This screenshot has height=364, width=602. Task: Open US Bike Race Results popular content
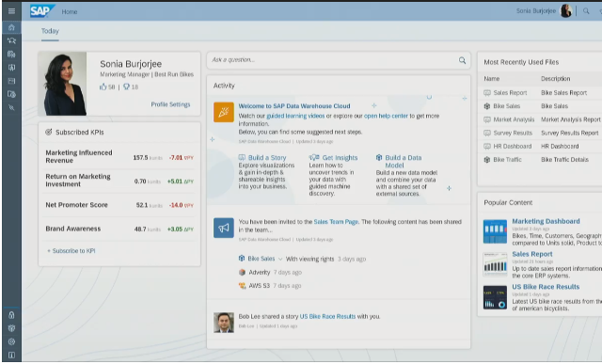546,287
